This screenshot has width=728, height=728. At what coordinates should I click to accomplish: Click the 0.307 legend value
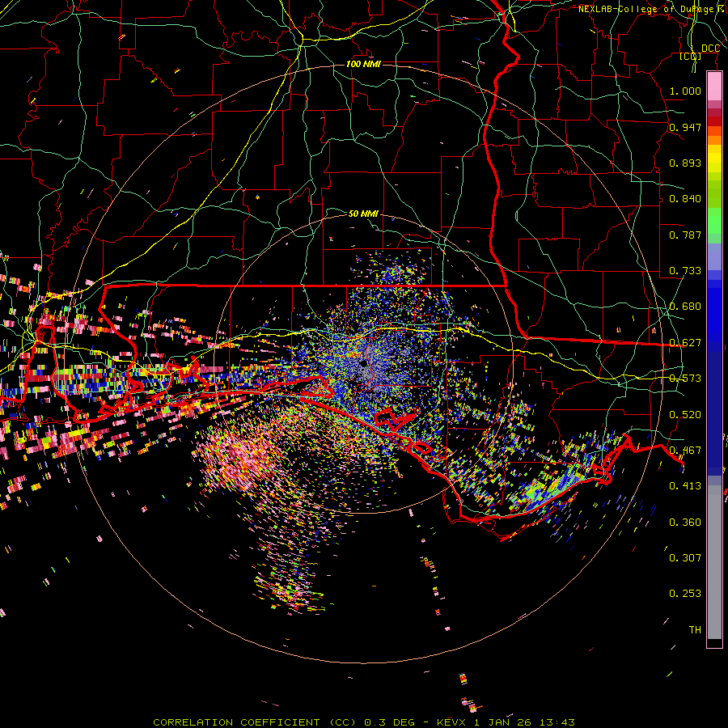click(x=685, y=557)
